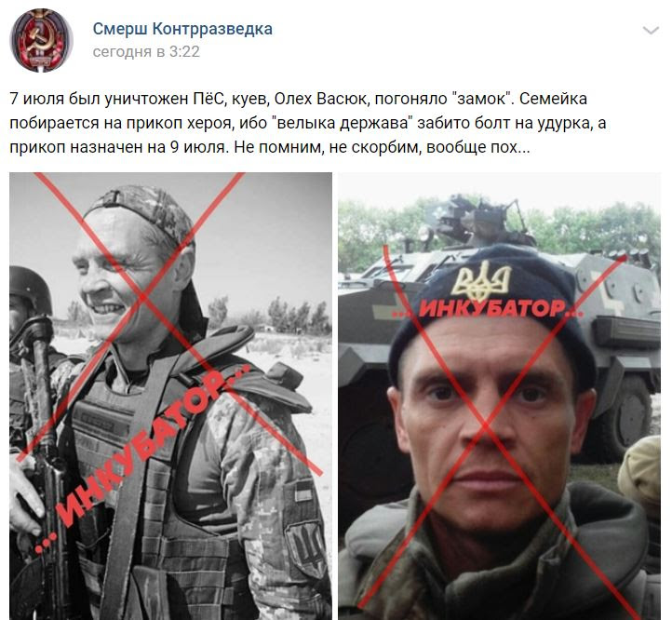Click the red watermark text on the right photo
Screen dimensions: 672x620
click(488, 309)
